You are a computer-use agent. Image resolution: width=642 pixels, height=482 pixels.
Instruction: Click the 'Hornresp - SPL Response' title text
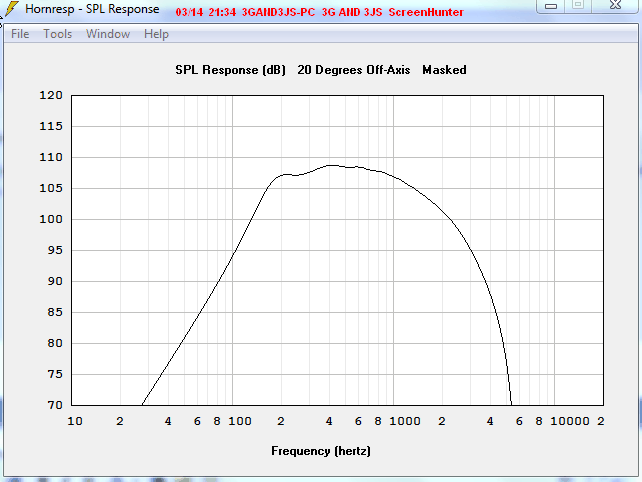(x=92, y=9)
